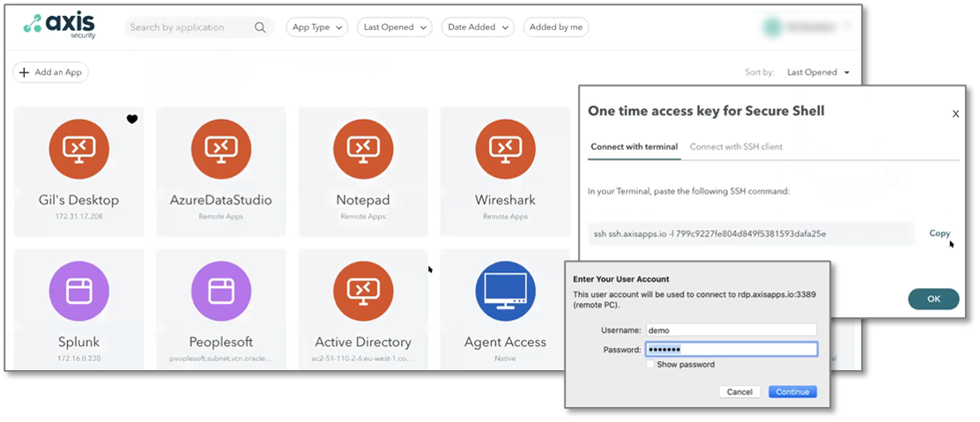Toggle the heart favorite on Gil's Desktop
The width and height of the screenshot is (980, 422).
pos(132,119)
